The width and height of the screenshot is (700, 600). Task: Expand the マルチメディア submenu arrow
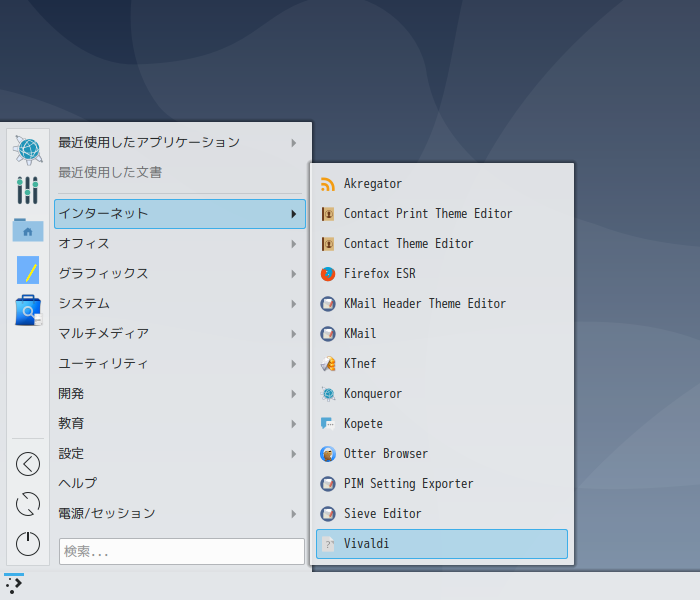point(294,334)
